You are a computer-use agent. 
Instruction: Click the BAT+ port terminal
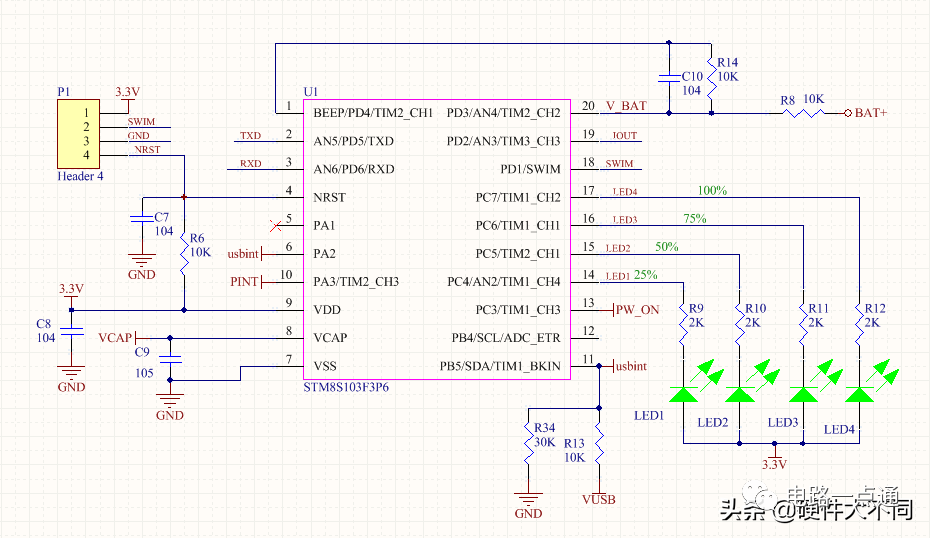[x=848, y=113]
